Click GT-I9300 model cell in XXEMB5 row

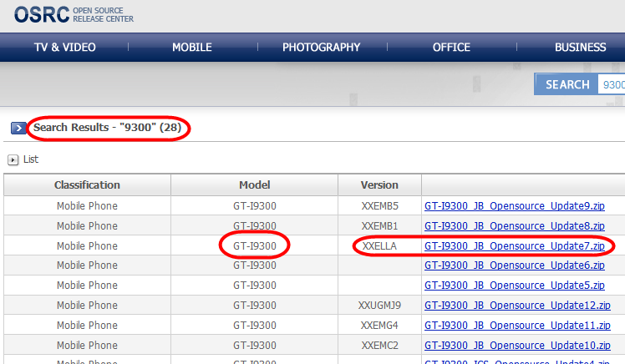(255, 206)
